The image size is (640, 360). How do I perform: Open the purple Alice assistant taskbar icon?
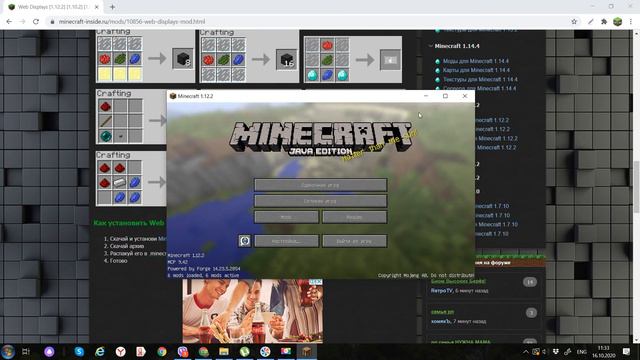click(49, 351)
